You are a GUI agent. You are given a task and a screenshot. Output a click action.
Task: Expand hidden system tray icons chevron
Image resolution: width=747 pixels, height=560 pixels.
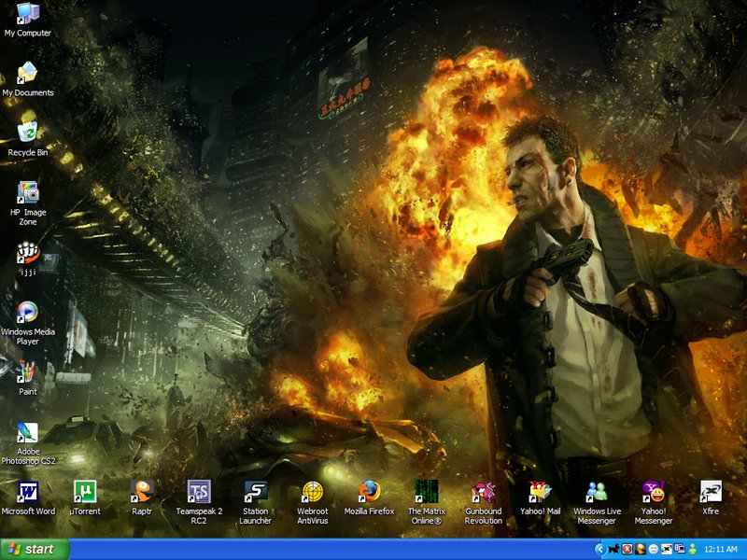pos(599,550)
